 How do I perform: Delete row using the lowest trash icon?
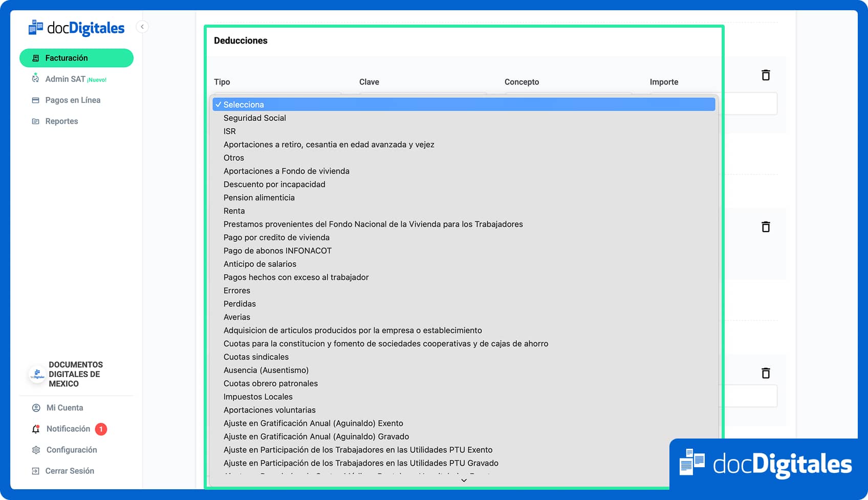(x=766, y=373)
